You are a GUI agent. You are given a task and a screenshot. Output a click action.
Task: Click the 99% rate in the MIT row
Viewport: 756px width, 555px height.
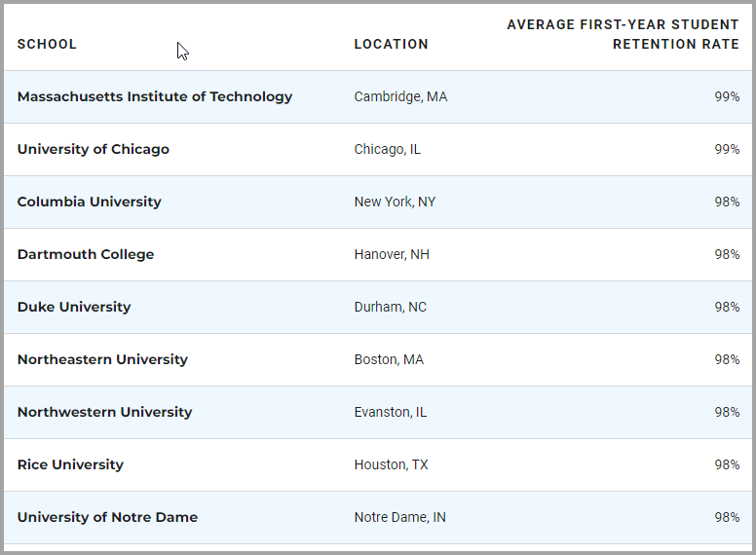coord(727,96)
